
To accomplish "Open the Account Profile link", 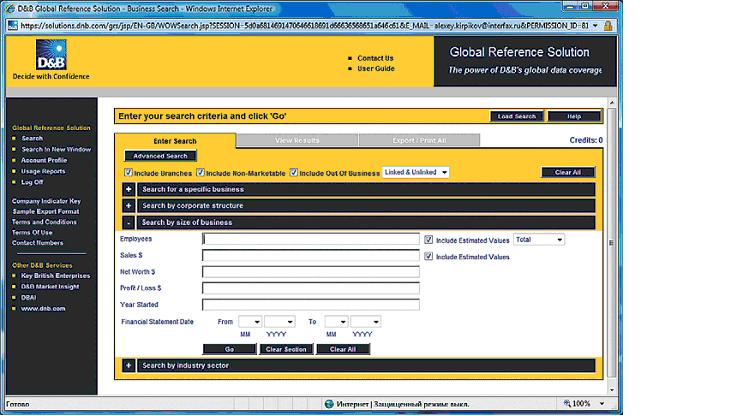I will pos(44,160).
